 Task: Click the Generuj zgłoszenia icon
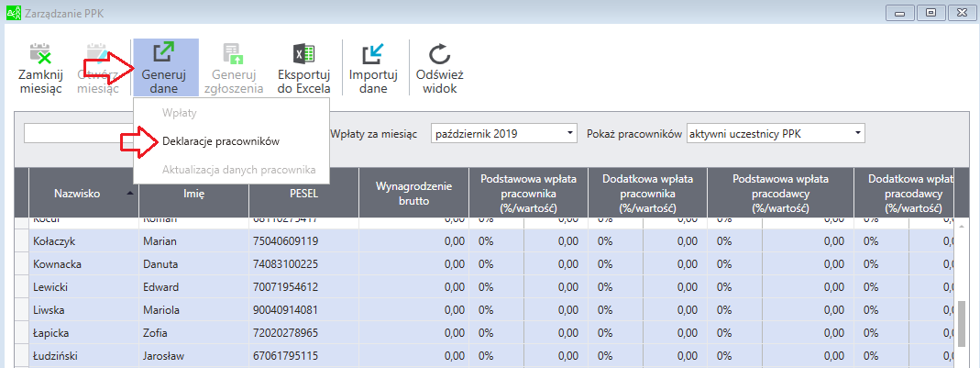click(x=234, y=53)
